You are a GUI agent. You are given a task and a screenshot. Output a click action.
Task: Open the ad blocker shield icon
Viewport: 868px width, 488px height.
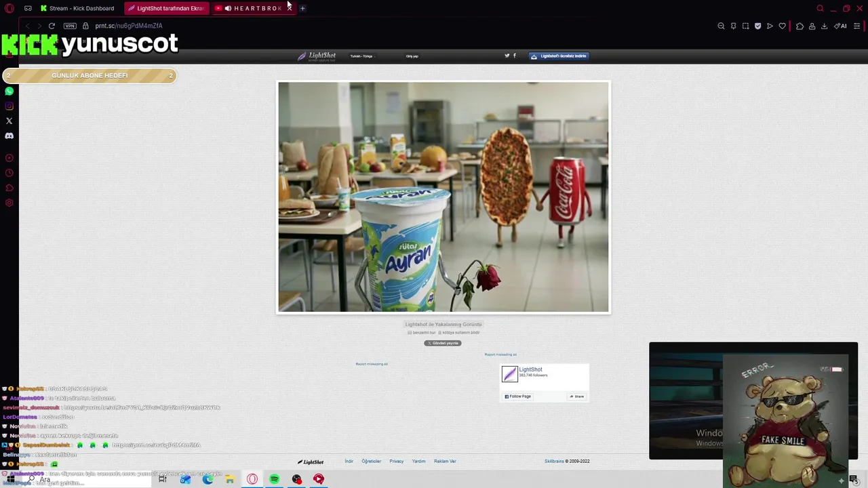pos(757,26)
